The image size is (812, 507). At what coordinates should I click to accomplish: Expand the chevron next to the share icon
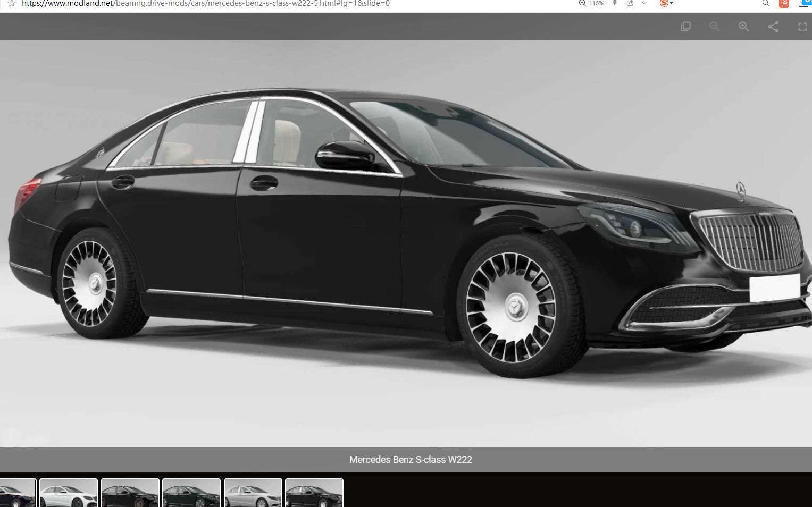click(x=644, y=3)
